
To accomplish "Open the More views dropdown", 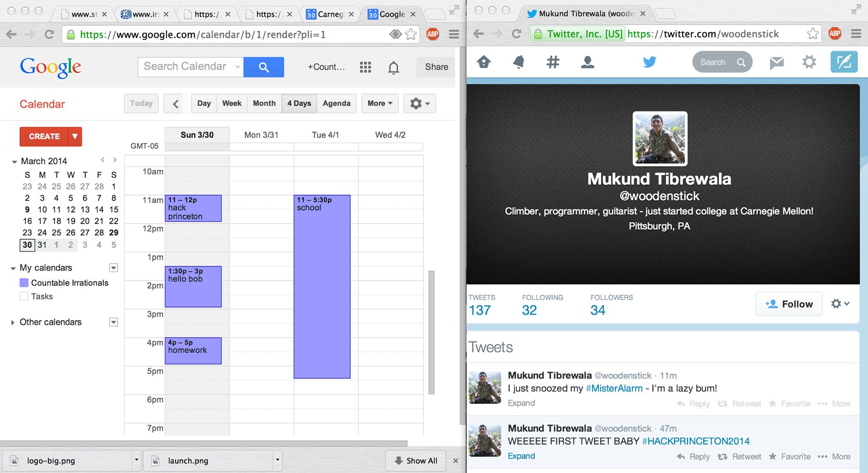I will [x=380, y=104].
